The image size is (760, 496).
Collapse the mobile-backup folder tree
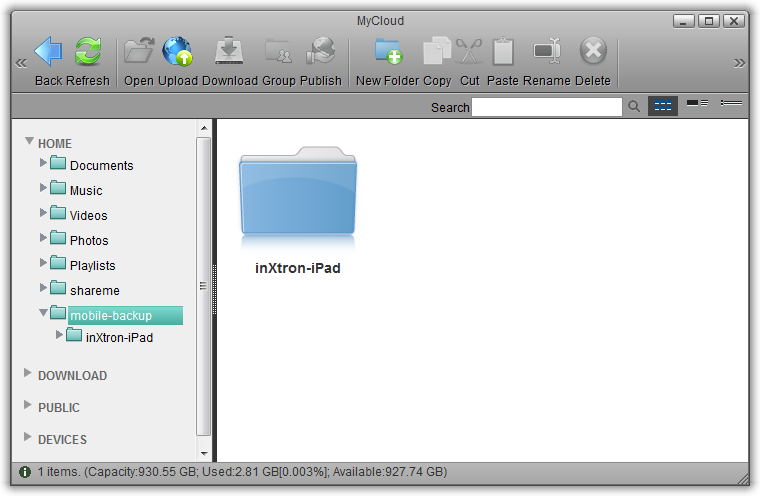pos(43,313)
